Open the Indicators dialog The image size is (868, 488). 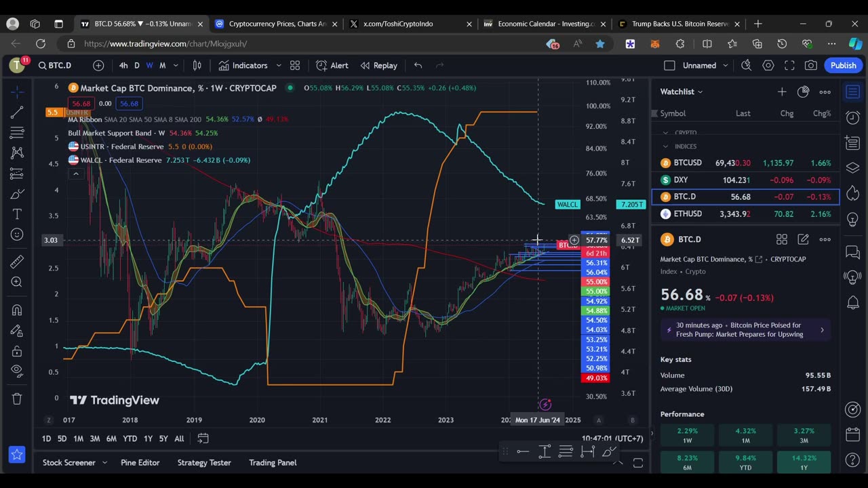[243, 66]
